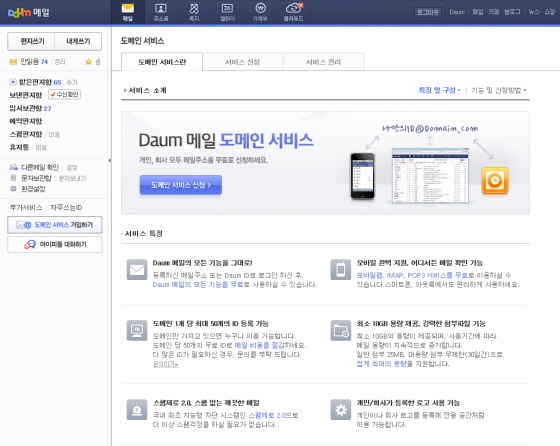Click the 문의하기 inquiry link
This screenshot has height=446, width=560.
point(165,364)
